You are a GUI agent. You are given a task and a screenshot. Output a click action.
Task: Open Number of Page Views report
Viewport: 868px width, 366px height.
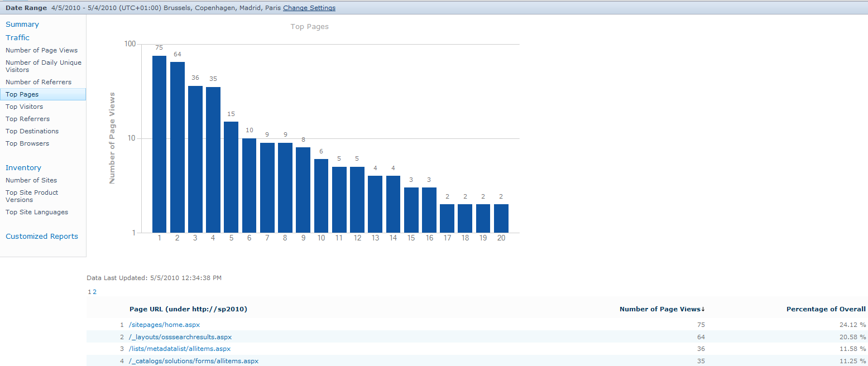tap(42, 50)
